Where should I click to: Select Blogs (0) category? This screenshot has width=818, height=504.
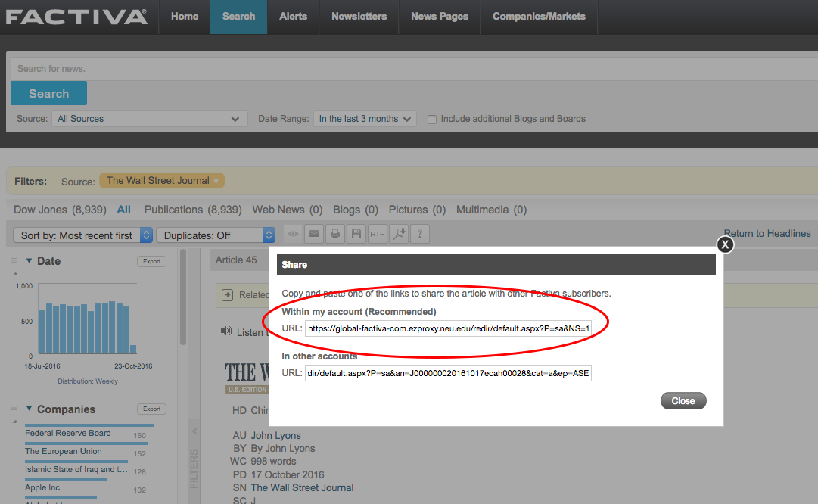point(356,210)
